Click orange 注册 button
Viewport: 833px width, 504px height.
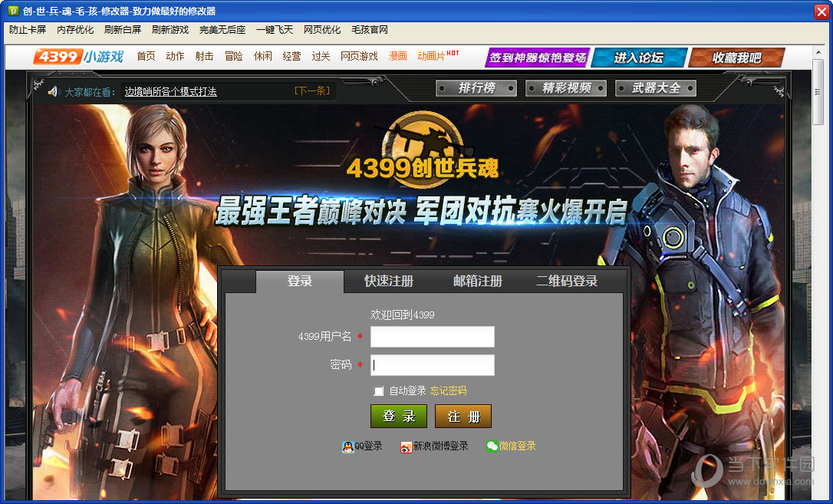click(x=463, y=416)
